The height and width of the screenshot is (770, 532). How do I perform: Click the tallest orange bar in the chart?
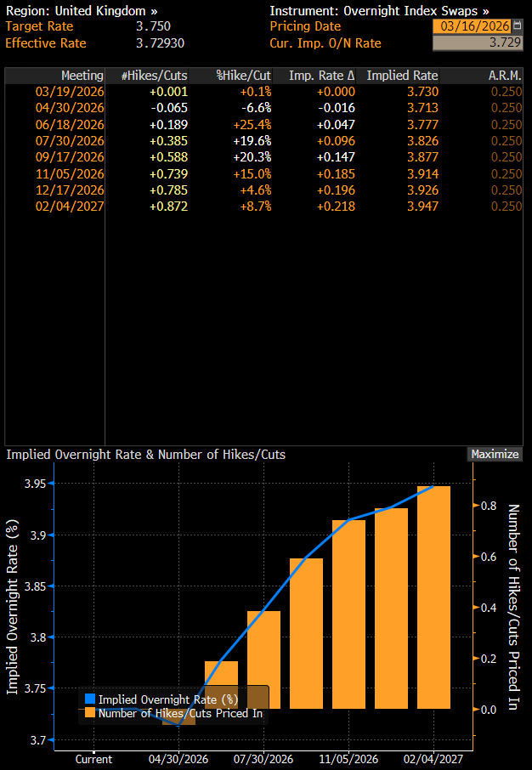[x=433, y=597]
